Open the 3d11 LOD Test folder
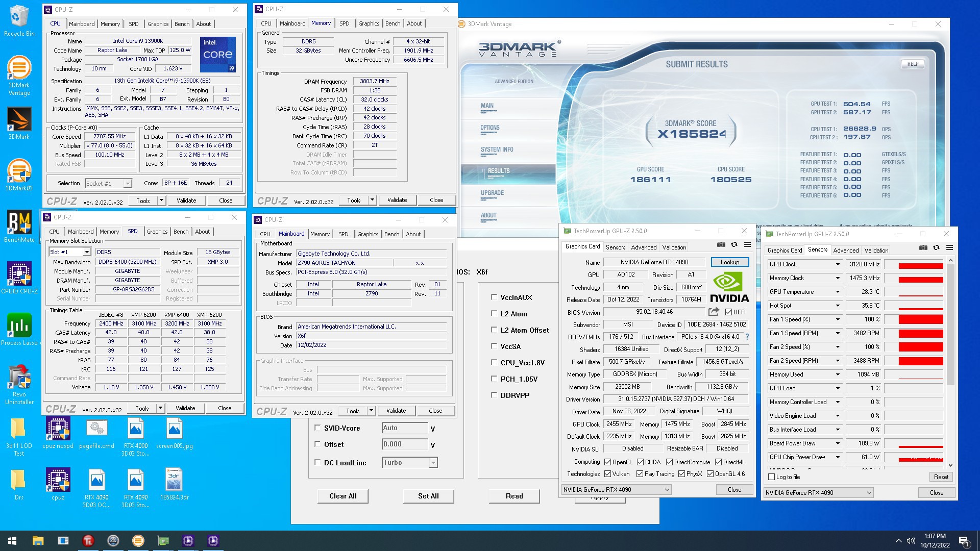Image resolution: width=980 pixels, height=551 pixels. [x=19, y=436]
